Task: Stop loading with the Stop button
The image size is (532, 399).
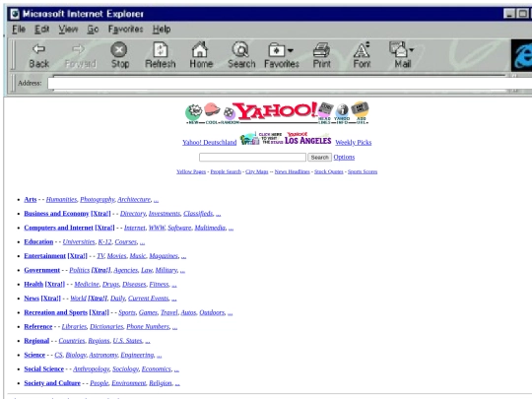Action: point(120,55)
